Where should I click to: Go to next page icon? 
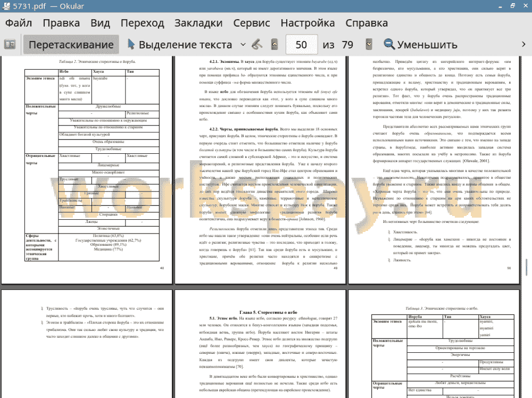click(x=369, y=45)
